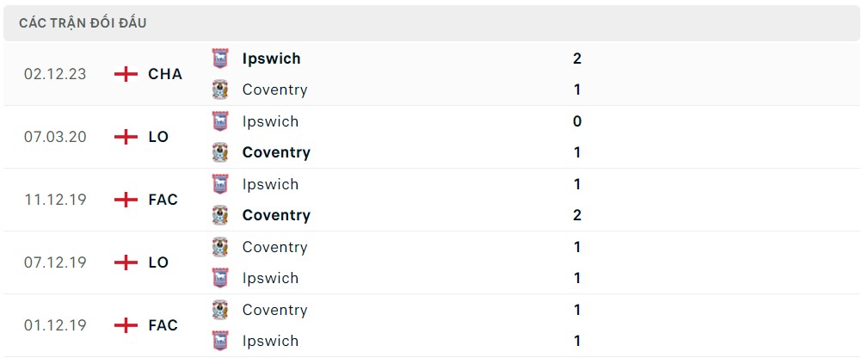Click Coventry crest in 07.03.20 match

[220, 152]
